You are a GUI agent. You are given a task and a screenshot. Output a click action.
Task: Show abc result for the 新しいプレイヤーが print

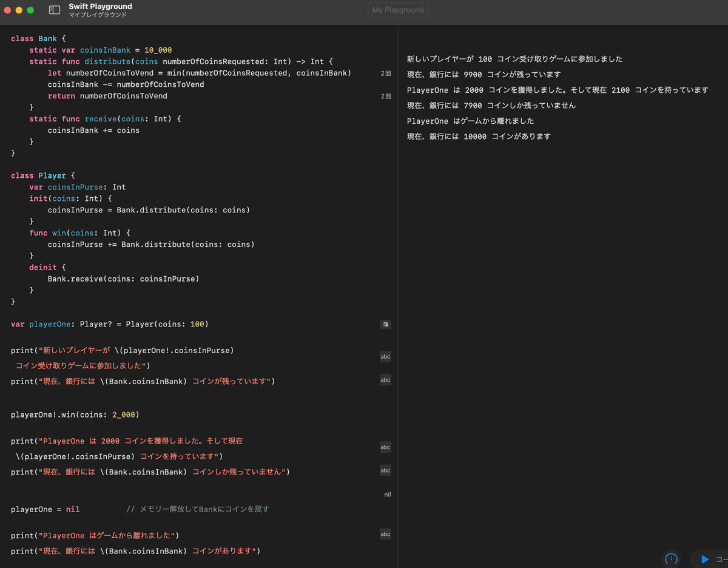pyautogui.click(x=385, y=357)
